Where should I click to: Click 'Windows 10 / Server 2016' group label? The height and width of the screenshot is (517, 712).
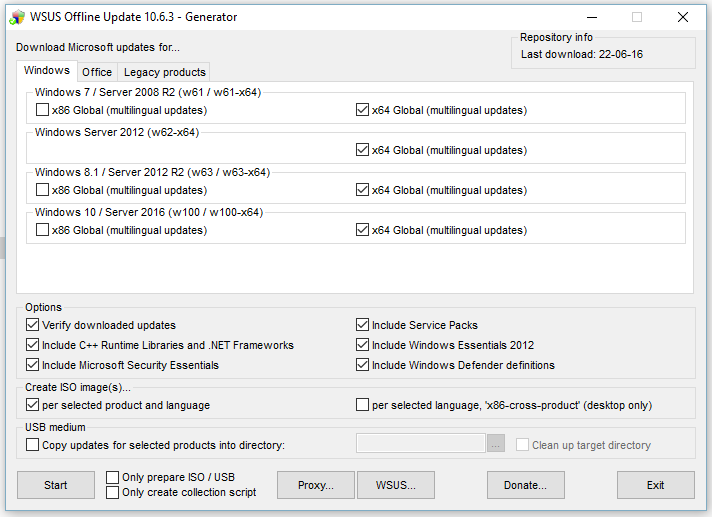149,212
